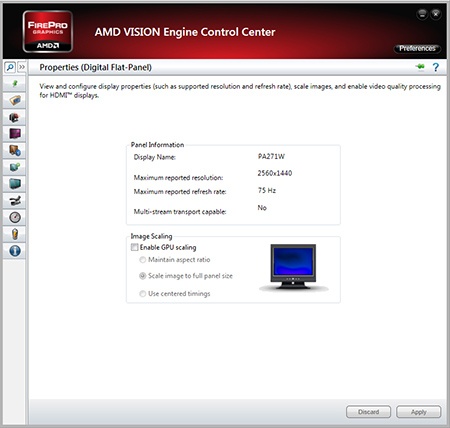The height and width of the screenshot is (428, 450).
Task: Open the battery power icon in sidebar
Action: pyautogui.click(x=15, y=234)
